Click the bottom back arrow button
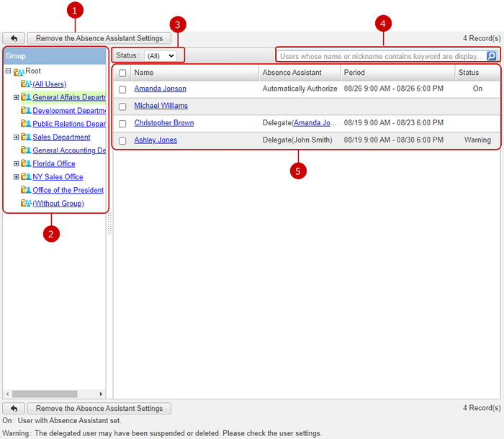 (14, 409)
